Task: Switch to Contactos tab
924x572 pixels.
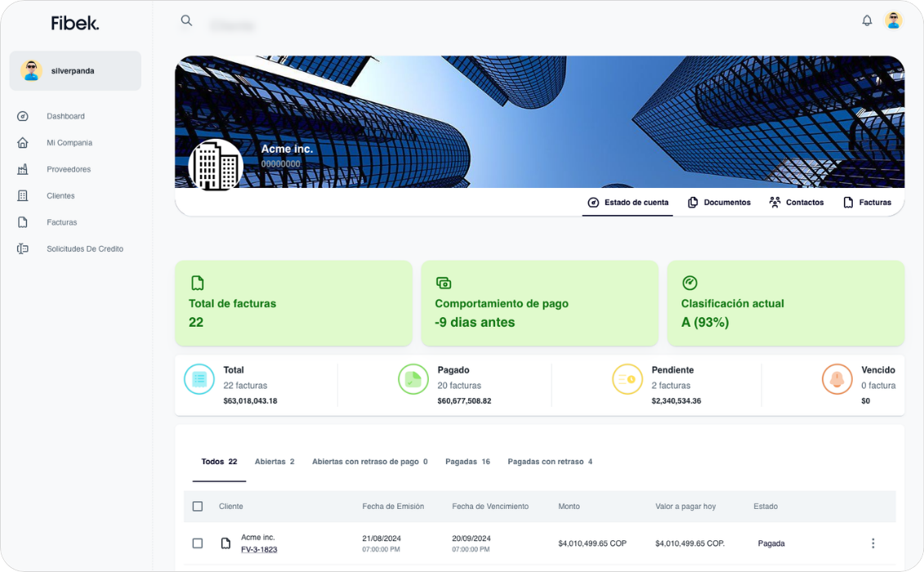Action: pos(796,203)
